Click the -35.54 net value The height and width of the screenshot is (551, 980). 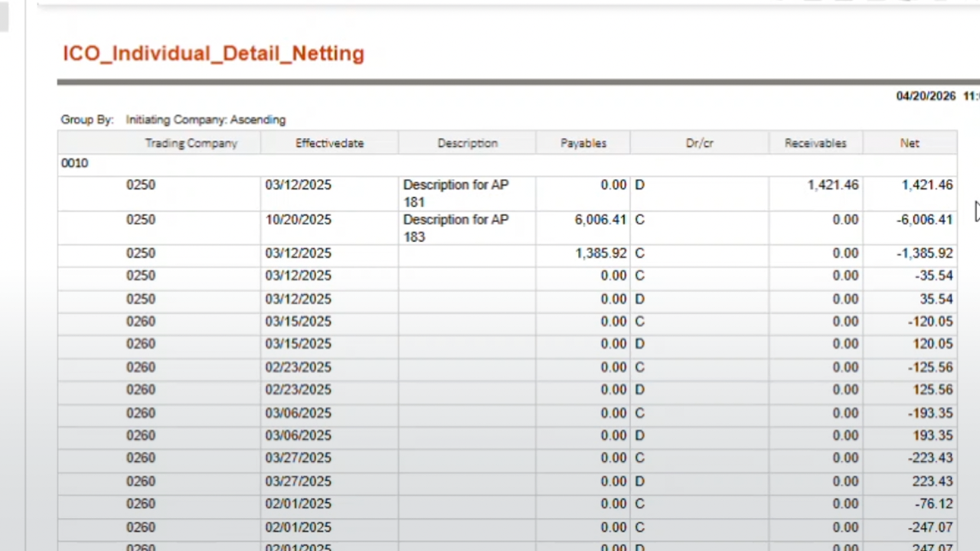point(933,275)
